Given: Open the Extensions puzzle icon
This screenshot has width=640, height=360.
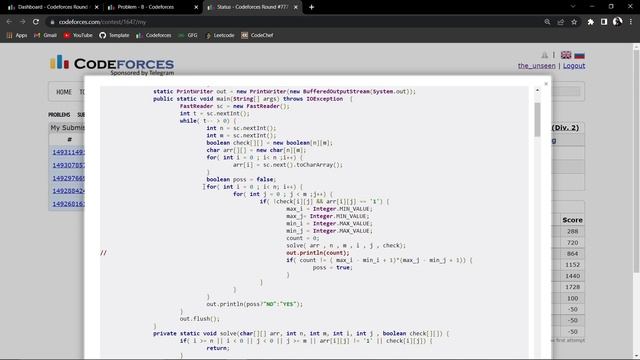Looking at the screenshot, I should tap(591, 22).
